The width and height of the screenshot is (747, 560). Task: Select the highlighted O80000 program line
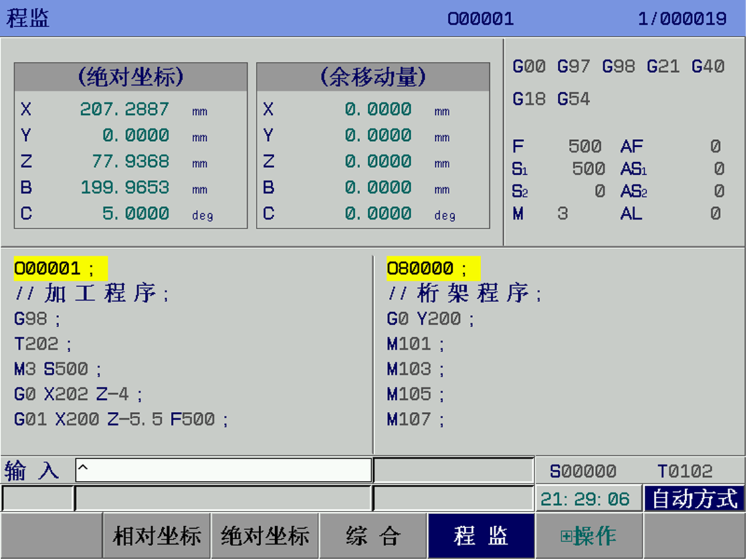[x=433, y=269]
